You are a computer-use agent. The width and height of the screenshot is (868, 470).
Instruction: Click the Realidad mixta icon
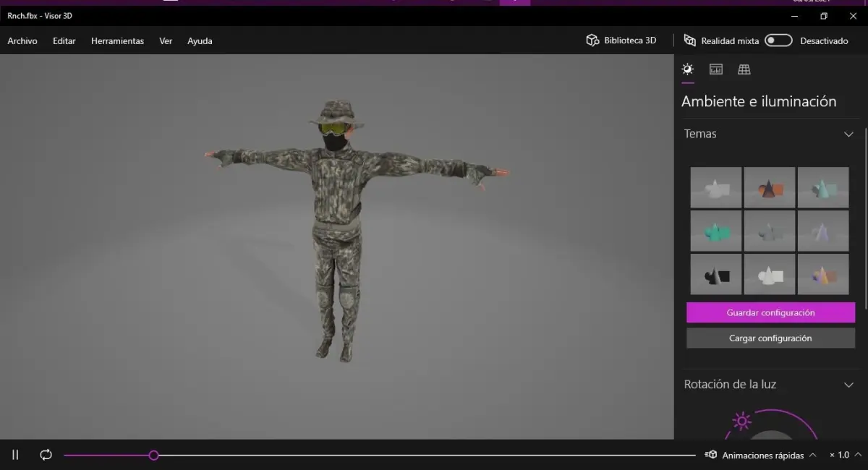click(x=690, y=40)
